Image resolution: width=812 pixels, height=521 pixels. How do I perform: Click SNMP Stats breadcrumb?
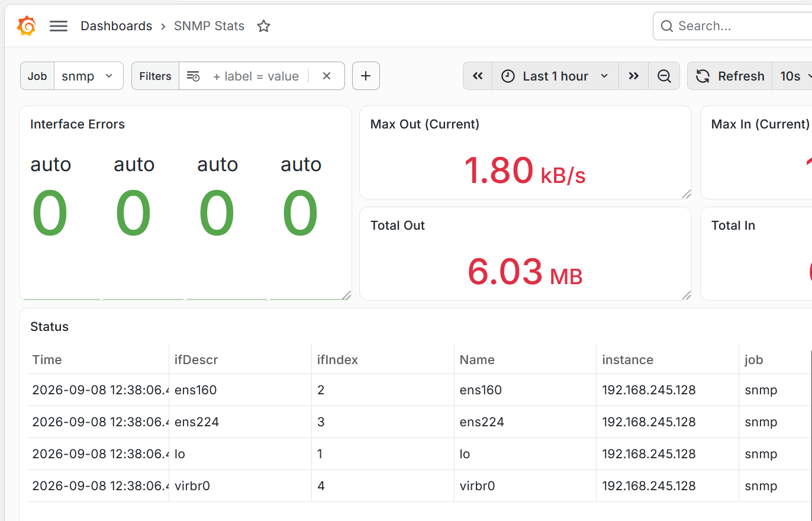(x=210, y=26)
